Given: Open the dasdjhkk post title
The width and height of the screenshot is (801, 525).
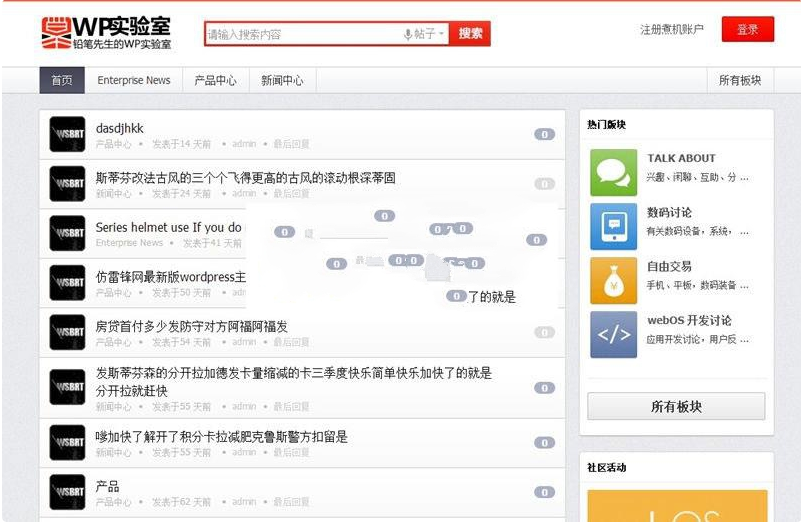Looking at the screenshot, I should (120, 128).
